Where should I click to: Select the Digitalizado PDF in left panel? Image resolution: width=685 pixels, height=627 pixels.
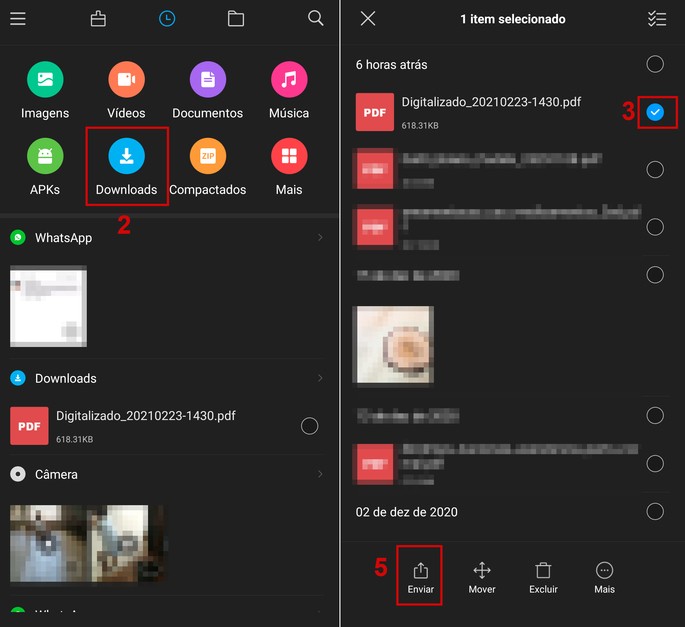[x=309, y=426]
